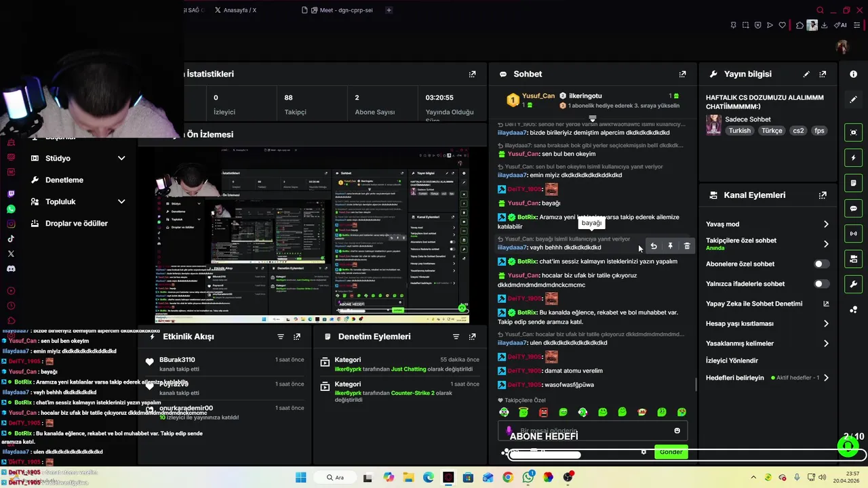Viewport: 868px width, 488px height.
Task: Open Windows Start menu
Action: (x=300, y=477)
